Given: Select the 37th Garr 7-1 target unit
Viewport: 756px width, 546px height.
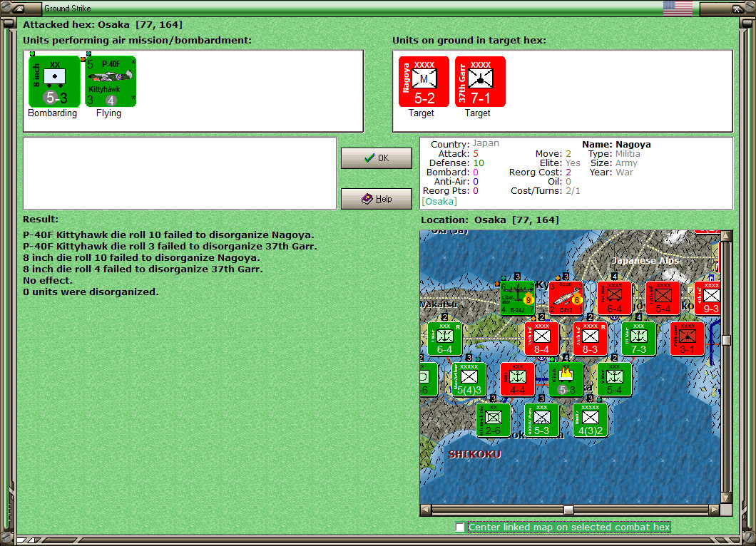Looking at the screenshot, I should click(480, 81).
